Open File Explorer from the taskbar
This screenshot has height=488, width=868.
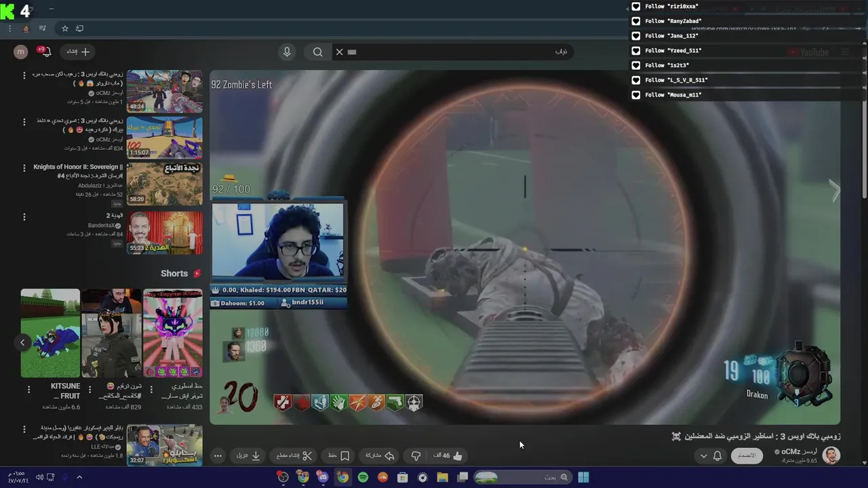[x=442, y=477]
